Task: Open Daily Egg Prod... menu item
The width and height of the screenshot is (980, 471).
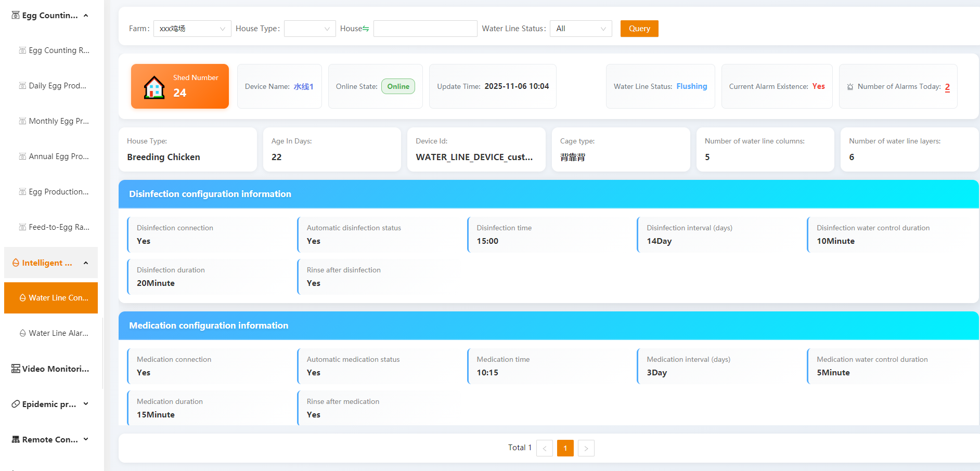Action: coord(51,86)
